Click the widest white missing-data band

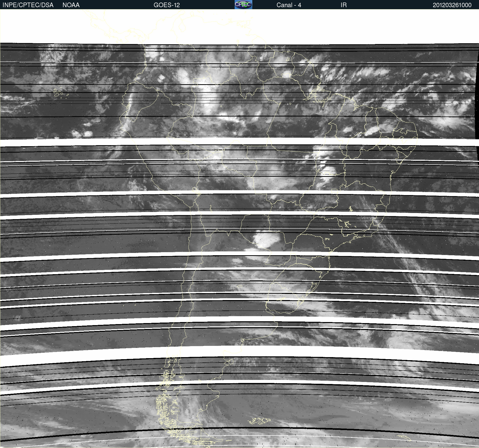[239, 353]
